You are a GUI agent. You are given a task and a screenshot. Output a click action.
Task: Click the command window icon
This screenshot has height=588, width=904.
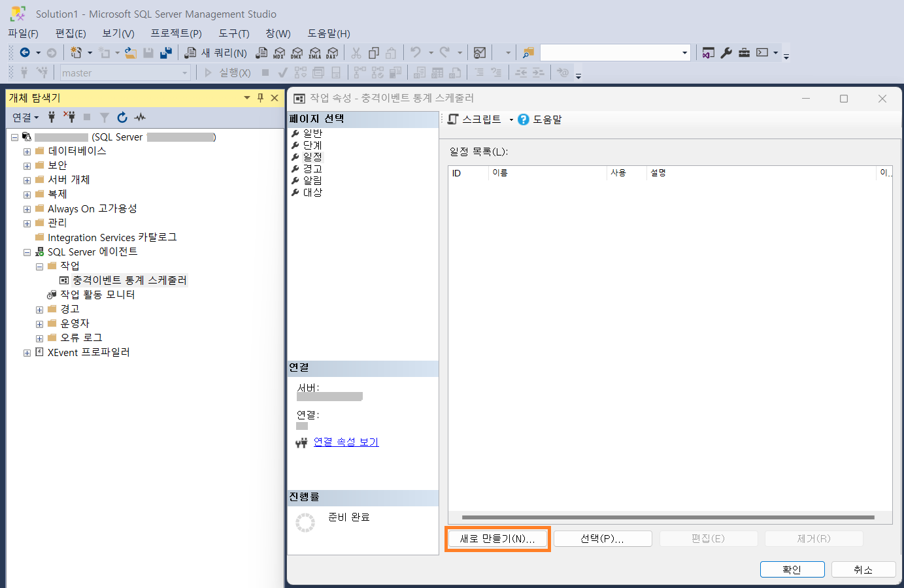762,53
